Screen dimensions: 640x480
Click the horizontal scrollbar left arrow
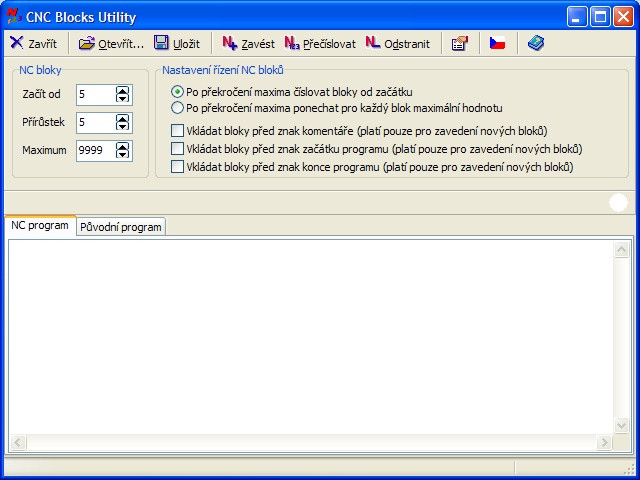(x=18, y=442)
